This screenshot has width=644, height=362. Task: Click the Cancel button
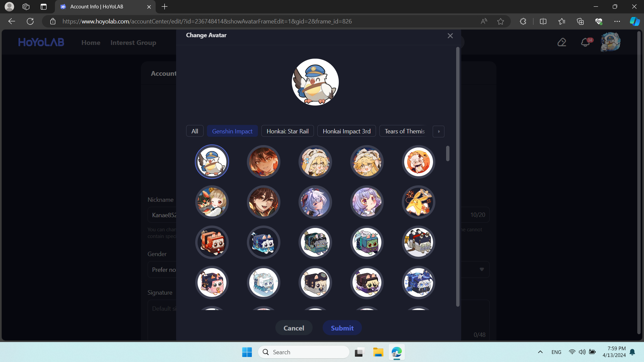click(x=294, y=328)
